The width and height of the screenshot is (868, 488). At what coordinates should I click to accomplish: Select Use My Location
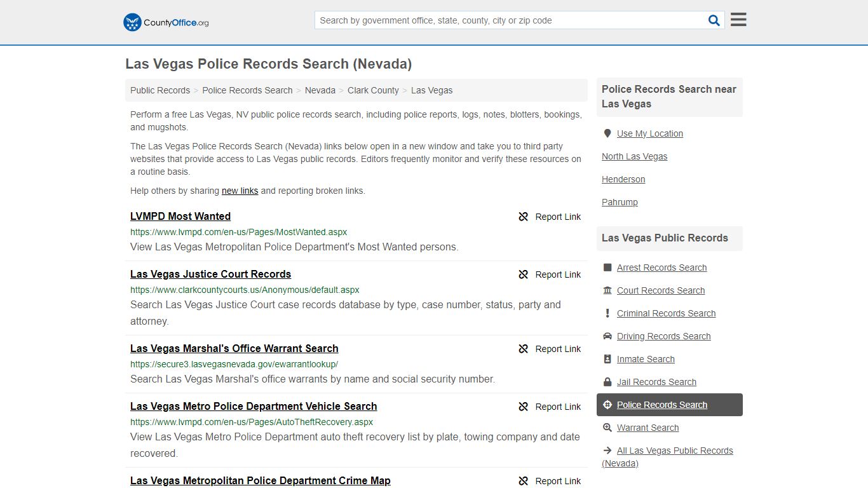(x=650, y=133)
